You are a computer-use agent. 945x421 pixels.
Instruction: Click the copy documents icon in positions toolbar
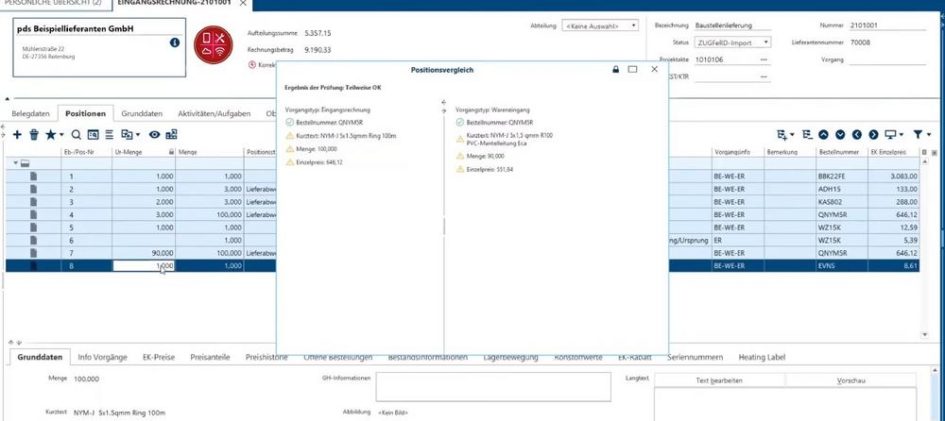pyautogui.click(x=127, y=135)
